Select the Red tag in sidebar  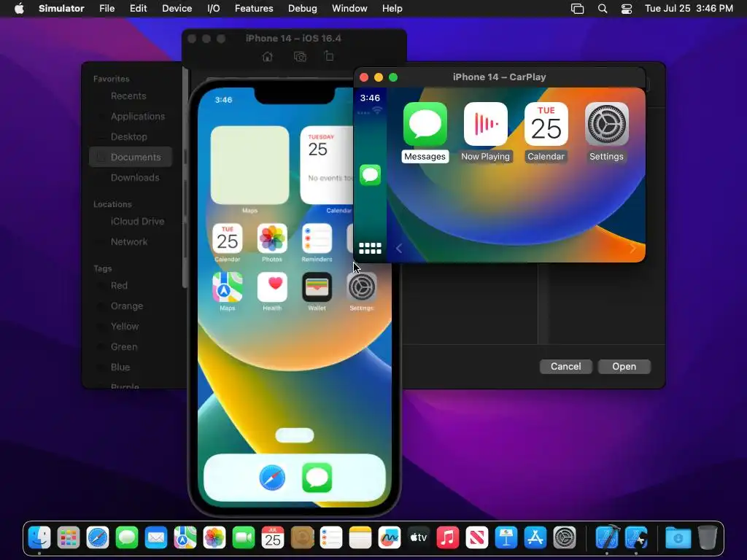pyautogui.click(x=130, y=286)
